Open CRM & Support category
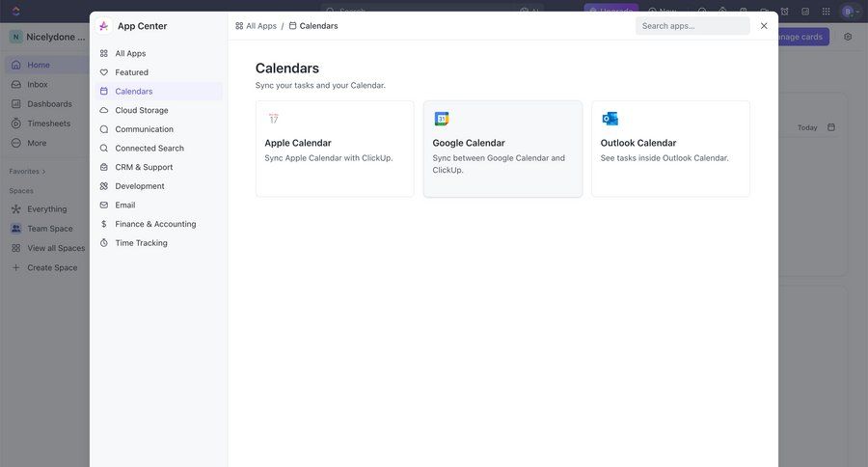Image resolution: width=868 pixels, height=467 pixels. pos(144,167)
